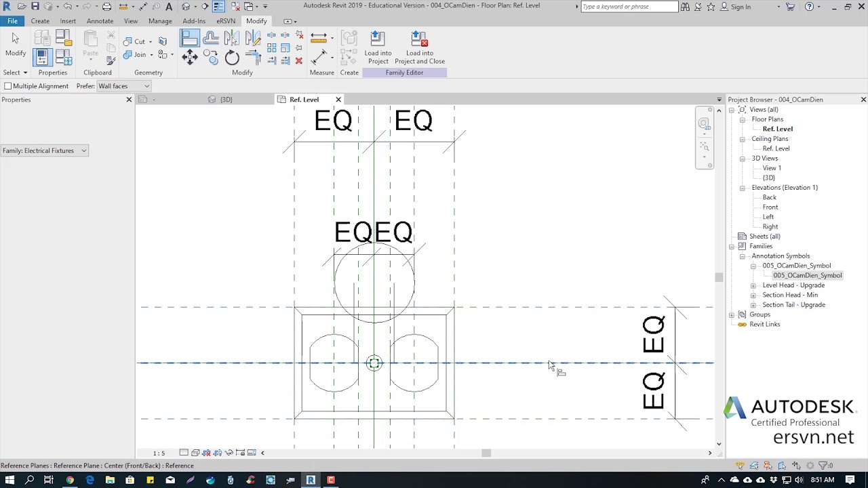
Task: Open the File tab
Action: pos(12,21)
